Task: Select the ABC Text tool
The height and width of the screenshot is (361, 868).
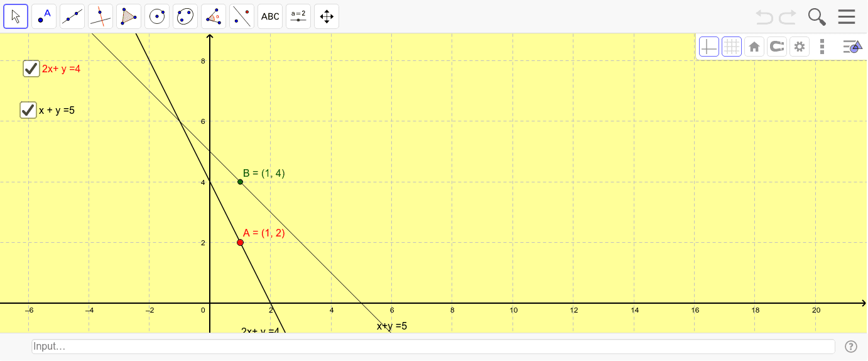Action: (270, 16)
